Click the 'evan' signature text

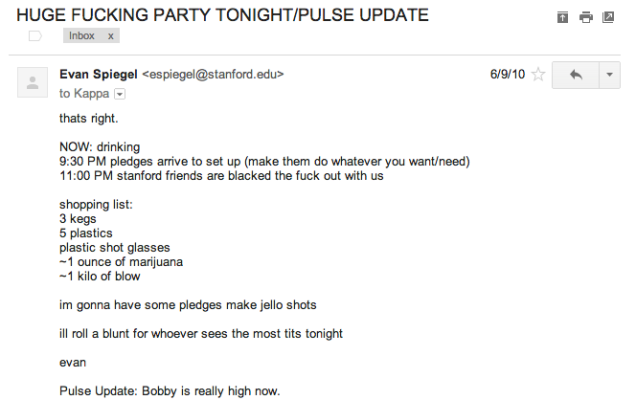pos(73,362)
